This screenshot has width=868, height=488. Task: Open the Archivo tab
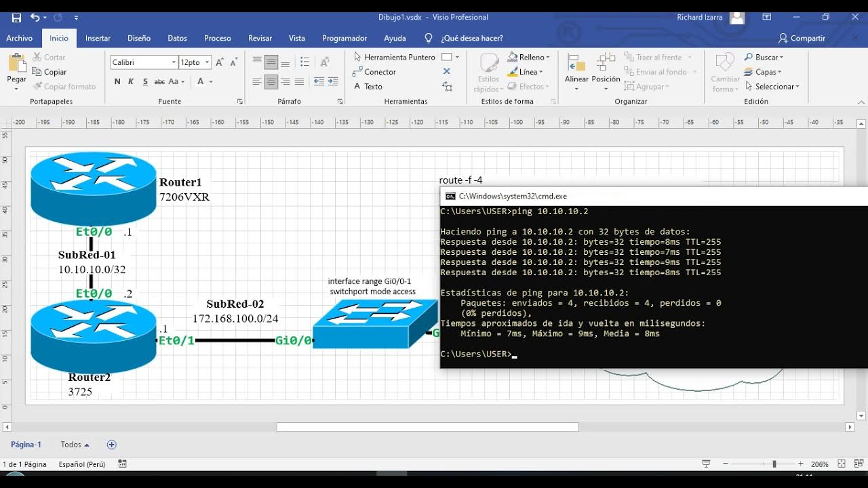pyautogui.click(x=20, y=38)
